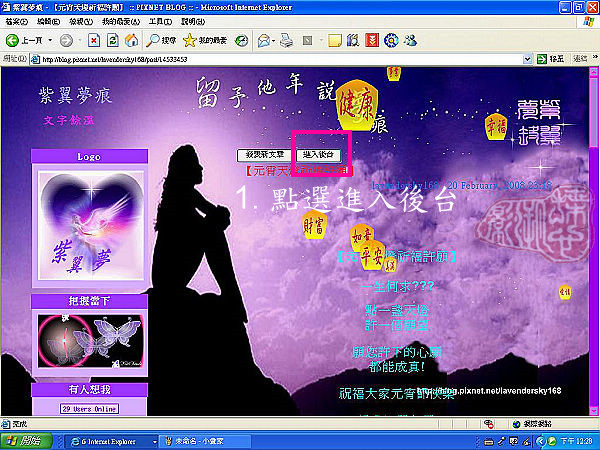Image resolution: width=600 pixels, height=450 pixels.
Task: Open the Tools menu
Action: (x=160, y=22)
